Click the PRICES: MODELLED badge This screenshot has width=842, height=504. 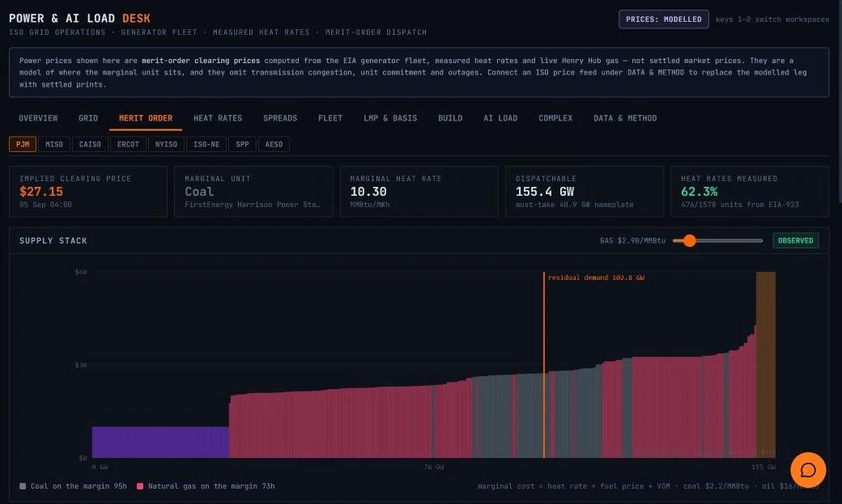coord(664,19)
